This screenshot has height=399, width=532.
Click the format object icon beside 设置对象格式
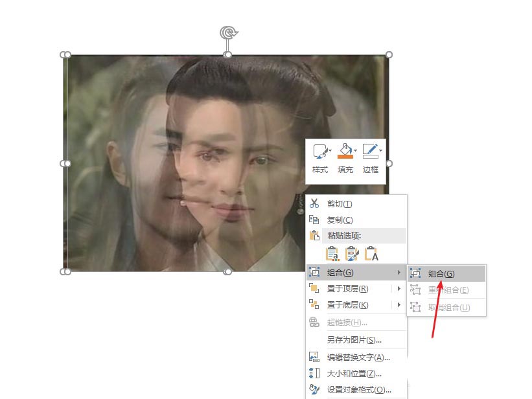pos(314,389)
